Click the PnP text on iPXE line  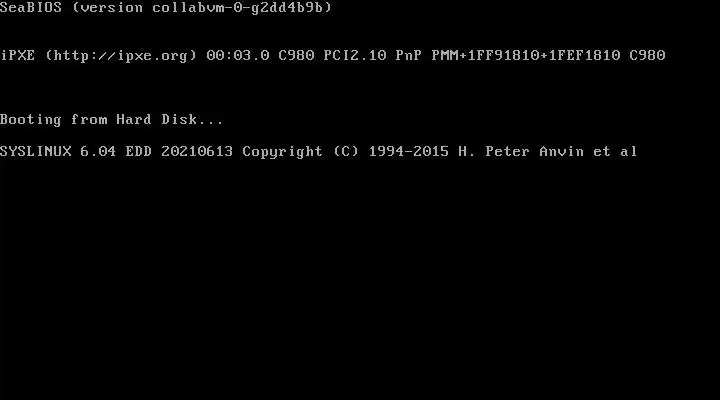point(409,56)
